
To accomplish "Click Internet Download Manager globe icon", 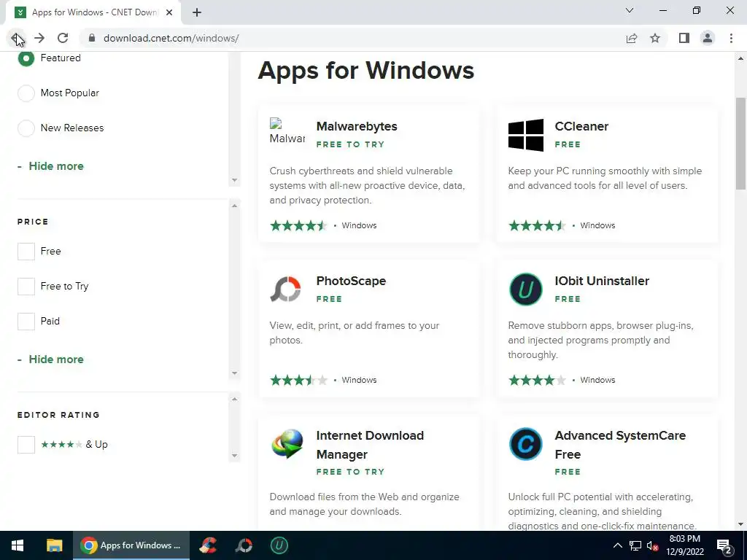I will coord(287,444).
